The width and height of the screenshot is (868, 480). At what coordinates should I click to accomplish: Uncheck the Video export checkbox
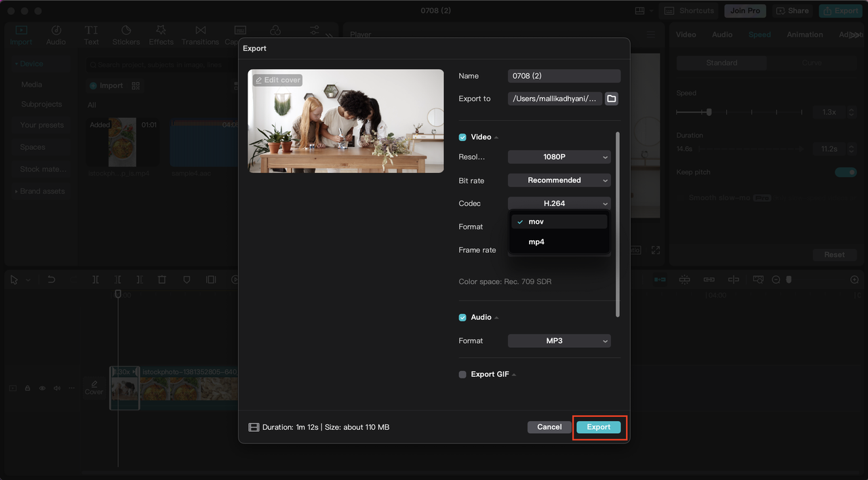tap(462, 137)
